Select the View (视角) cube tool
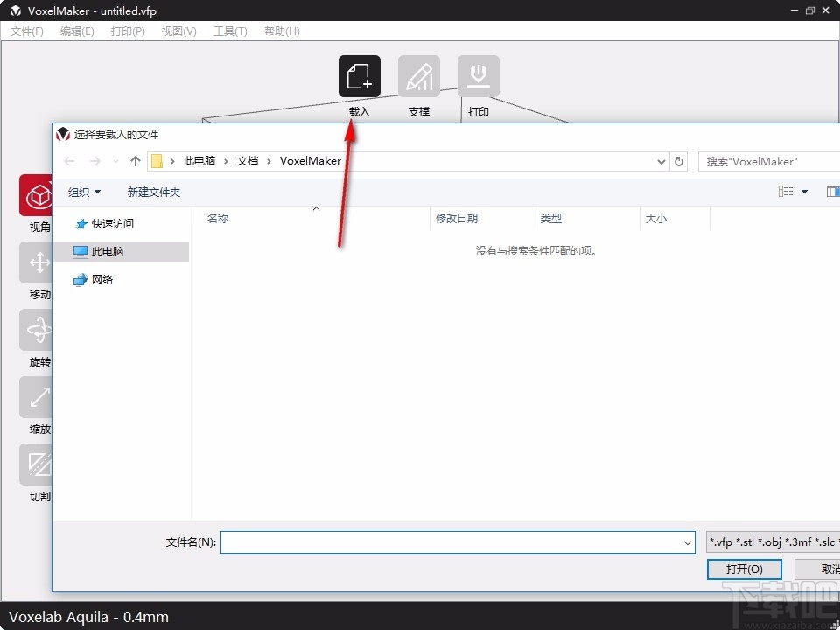 tap(36, 195)
